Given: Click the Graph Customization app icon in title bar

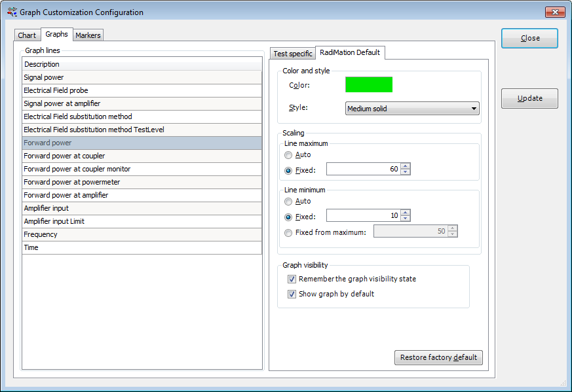Looking at the screenshot, I should click(12, 12).
